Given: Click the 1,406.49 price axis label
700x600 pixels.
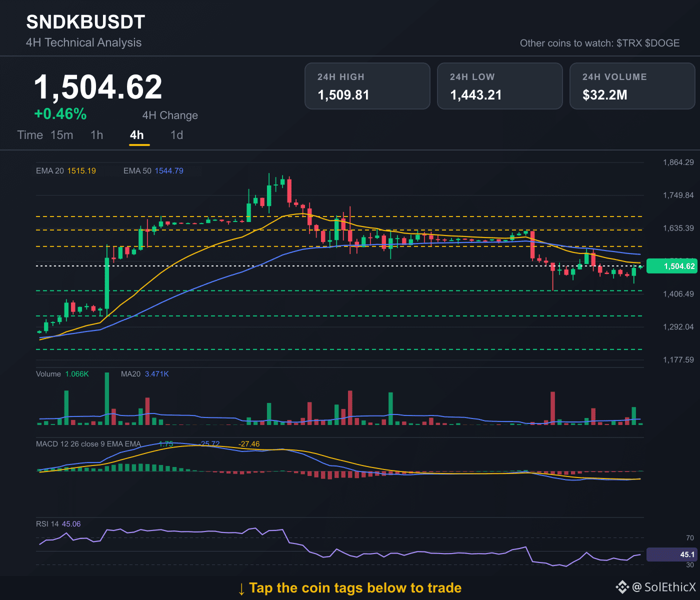Looking at the screenshot, I should pos(678,294).
